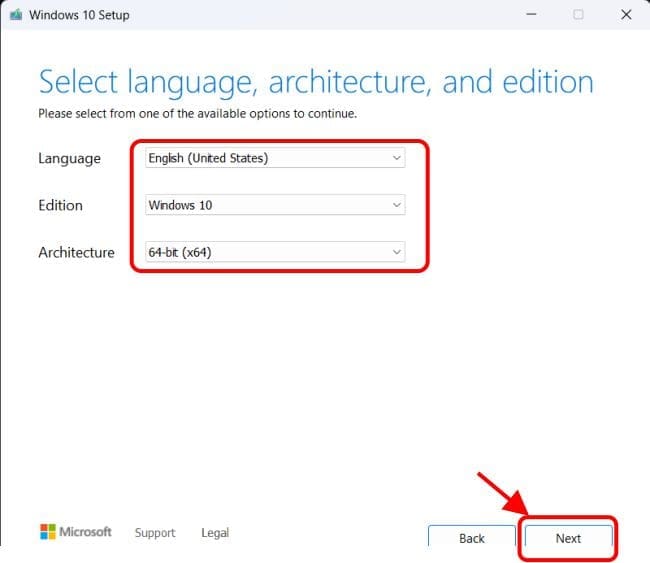The image size is (650, 563).
Task: Click the grayed-out maximize button
Action: pyautogui.click(x=578, y=15)
